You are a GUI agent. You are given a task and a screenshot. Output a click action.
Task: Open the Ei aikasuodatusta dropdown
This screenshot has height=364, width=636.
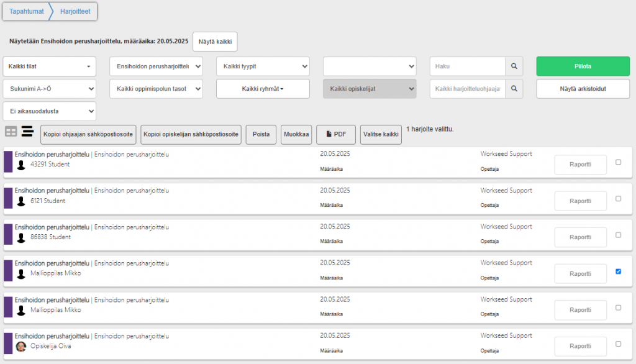pos(50,111)
